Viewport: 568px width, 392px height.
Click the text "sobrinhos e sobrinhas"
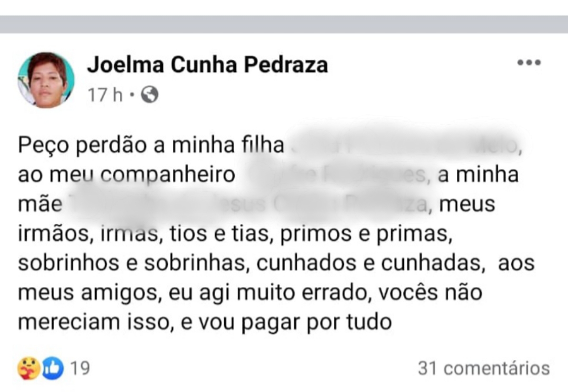132,263
